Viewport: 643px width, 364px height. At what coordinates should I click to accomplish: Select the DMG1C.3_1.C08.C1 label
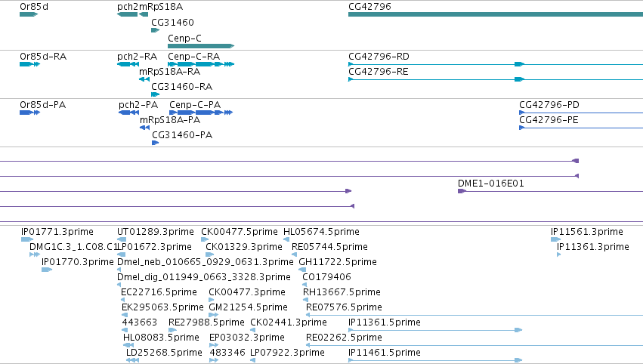coord(73,247)
